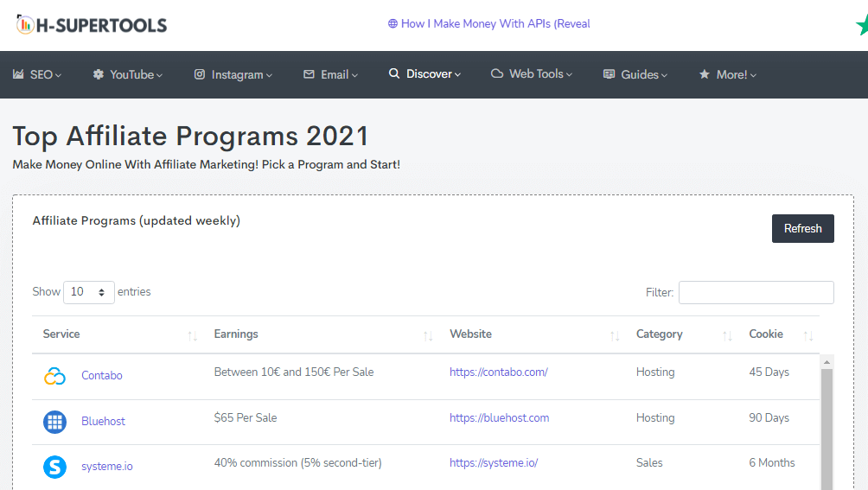Click the Contabo cloud logo icon
Viewport: 868px width, 490px height.
click(54, 376)
